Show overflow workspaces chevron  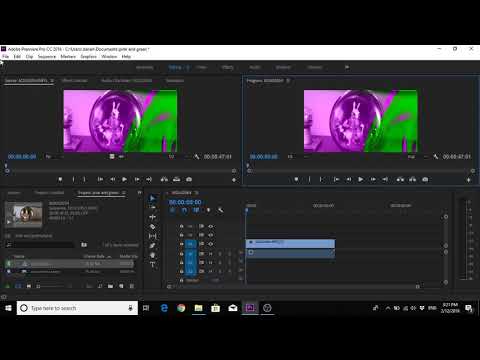click(x=347, y=67)
